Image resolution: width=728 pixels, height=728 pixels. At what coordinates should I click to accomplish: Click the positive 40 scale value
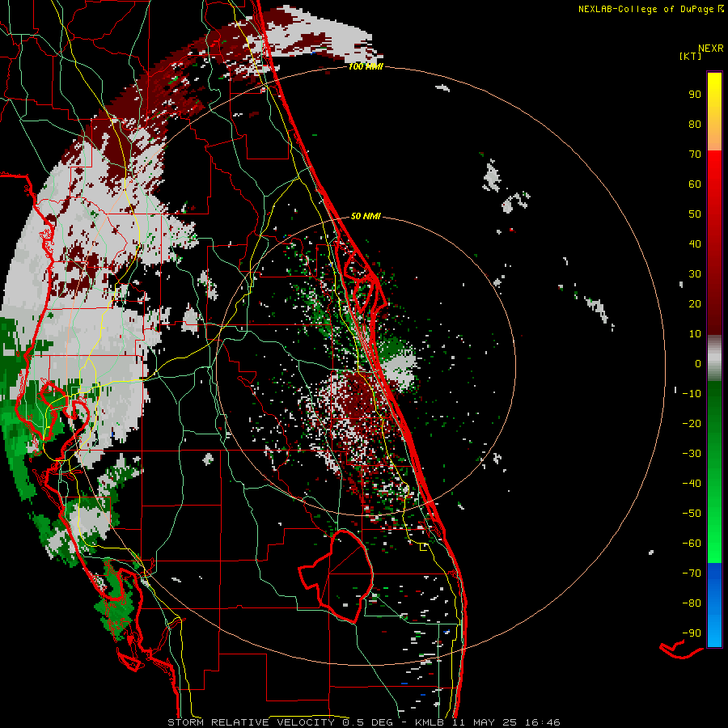coord(695,243)
